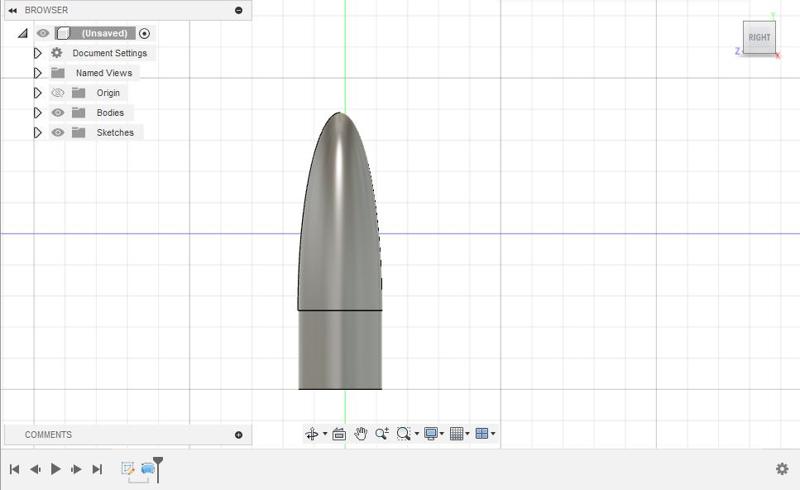Show the hidden Origin folder
The height and width of the screenshot is (490, 800).
(x=58, y=93)
